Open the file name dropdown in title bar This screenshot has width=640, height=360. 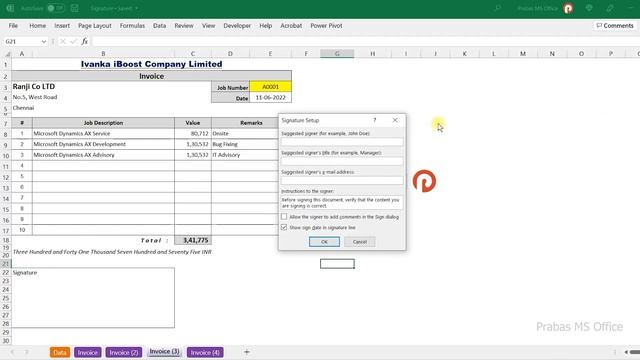click(137, 8)
